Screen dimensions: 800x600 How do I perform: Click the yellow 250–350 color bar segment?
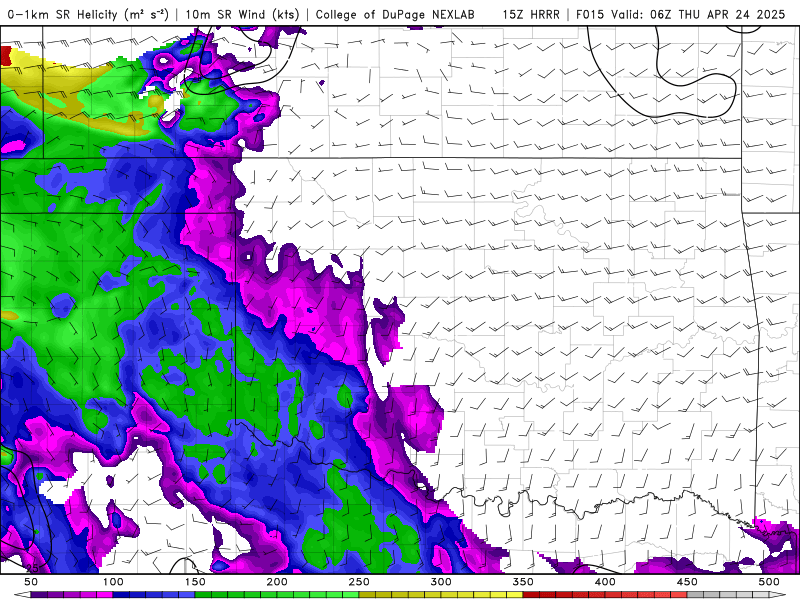pos(441,595)
